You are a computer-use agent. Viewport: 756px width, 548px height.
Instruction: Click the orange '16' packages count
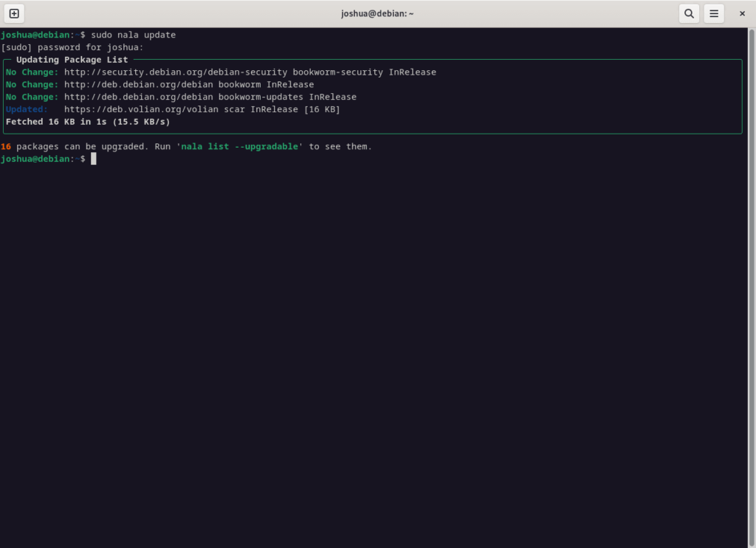(x=6, y=147)
